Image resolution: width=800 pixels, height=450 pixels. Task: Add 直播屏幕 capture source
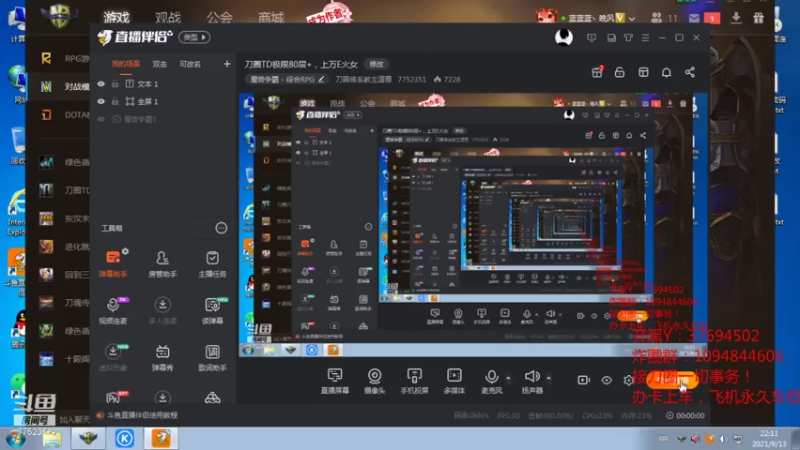click(x=335, y=381)
